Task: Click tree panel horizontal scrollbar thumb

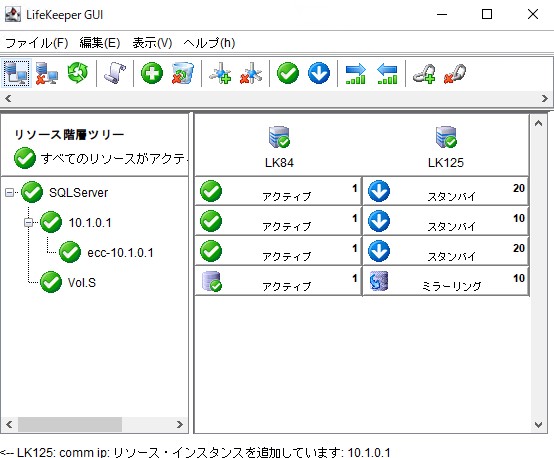Action: (70, 424)
